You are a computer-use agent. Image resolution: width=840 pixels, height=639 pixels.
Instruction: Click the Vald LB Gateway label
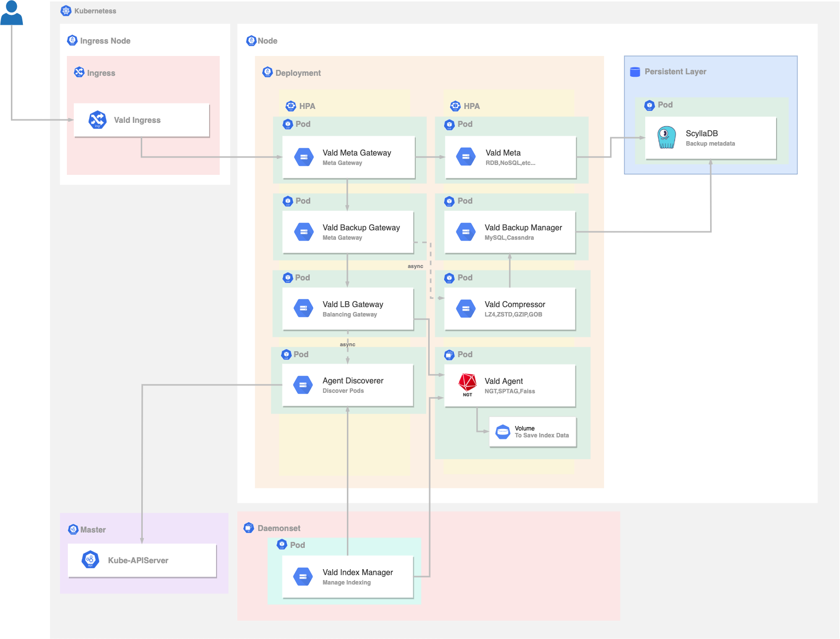[x=352, y=304]
